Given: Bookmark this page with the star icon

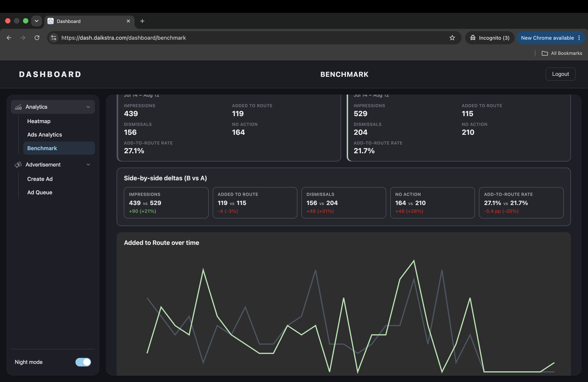Looking at the screenshot, I should click(452, 38).
